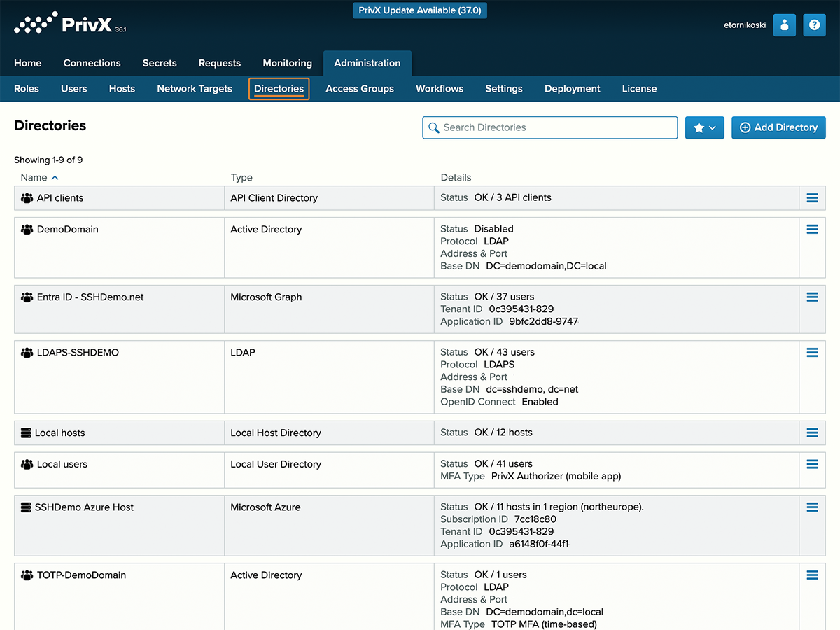Click the help question mark icon
Screen dimensions: 840x630
coord(814,24)
